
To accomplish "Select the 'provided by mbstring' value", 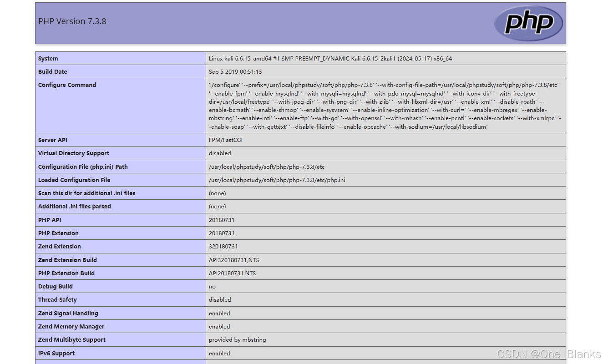I will (x=238, y=340).
